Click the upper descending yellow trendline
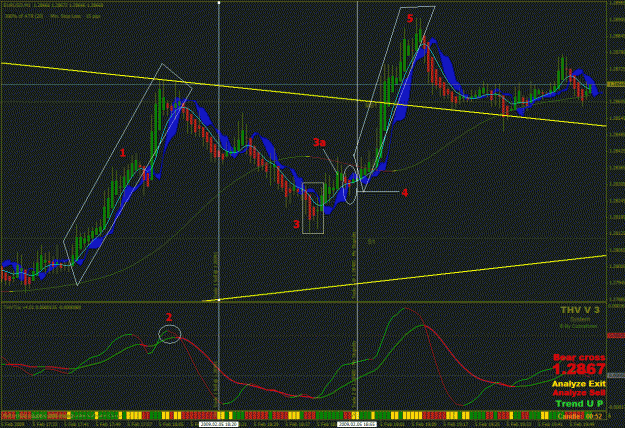This screenshot has width=625, height=428. (303, 94)
